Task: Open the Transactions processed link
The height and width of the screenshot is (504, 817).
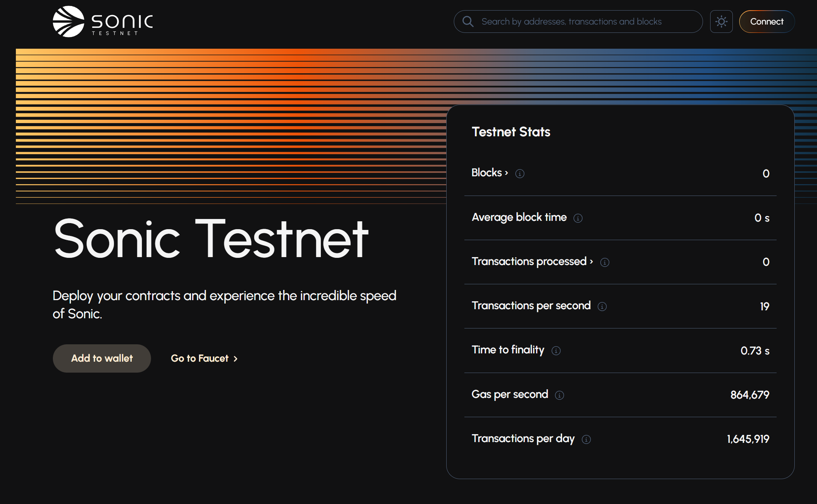Action: click(x=532, y=262)
